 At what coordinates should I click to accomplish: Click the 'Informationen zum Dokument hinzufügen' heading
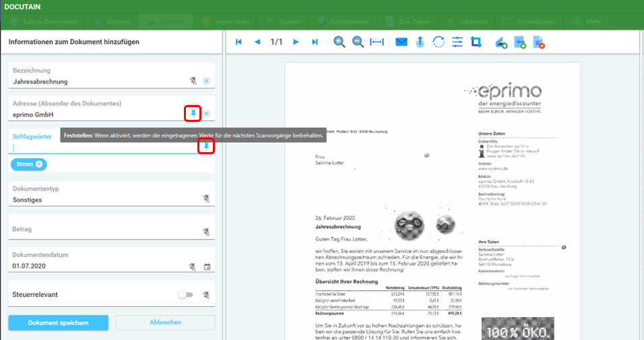74,42
